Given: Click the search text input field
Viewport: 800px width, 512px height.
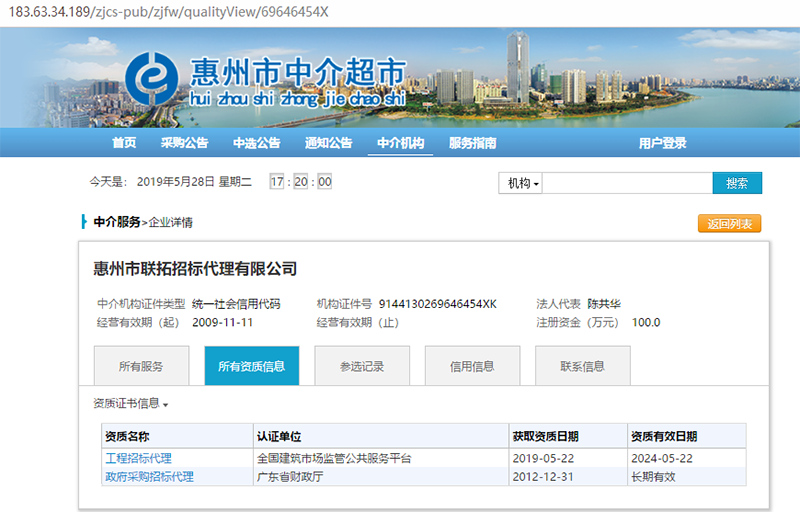Looking at the screenshot, I should tap(627, 184).
